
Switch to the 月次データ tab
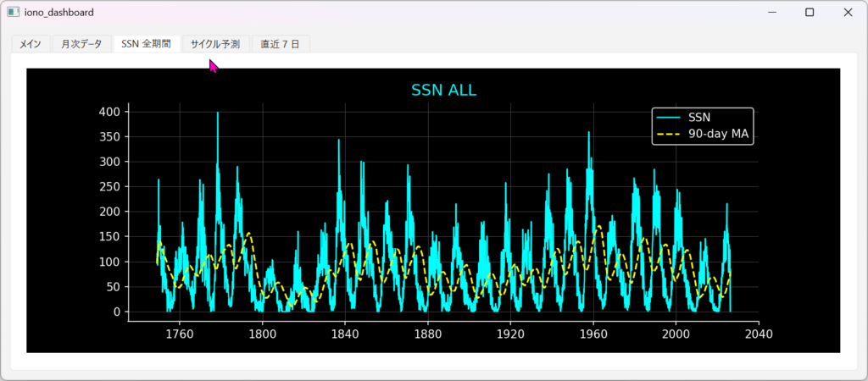click(81, 43)
